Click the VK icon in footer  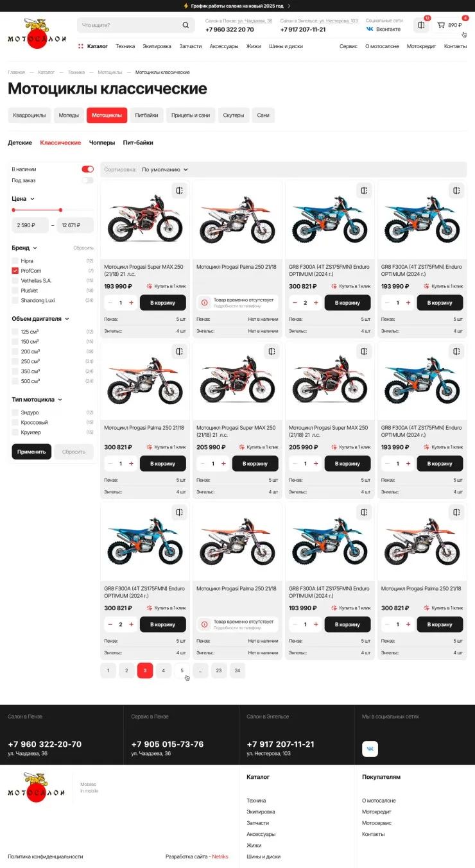pos(370,749)
